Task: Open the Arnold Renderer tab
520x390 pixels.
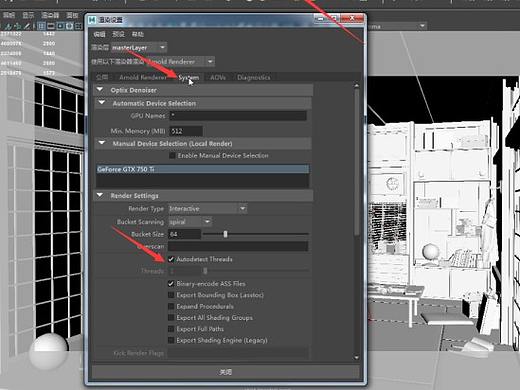Action: (143, 77)
